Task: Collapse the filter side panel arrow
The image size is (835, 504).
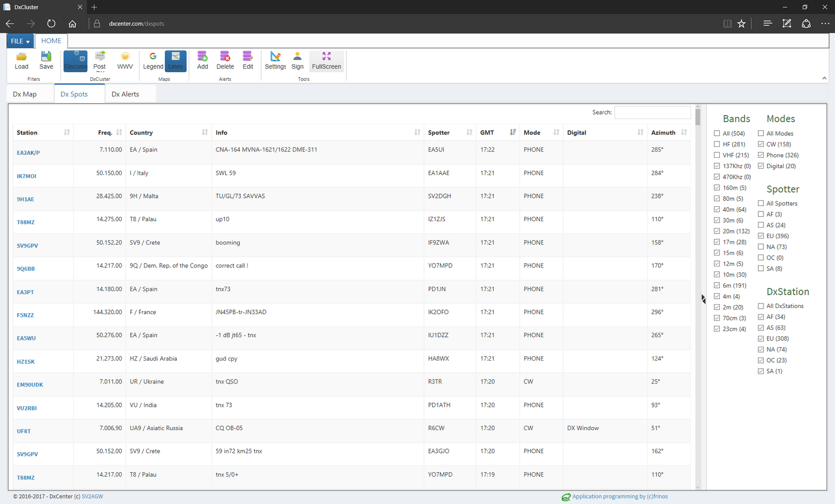Action: point(703,299)
